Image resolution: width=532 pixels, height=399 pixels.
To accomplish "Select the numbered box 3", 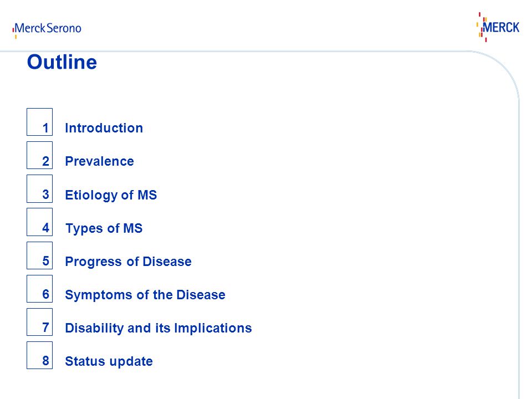I will click(40, 188).
